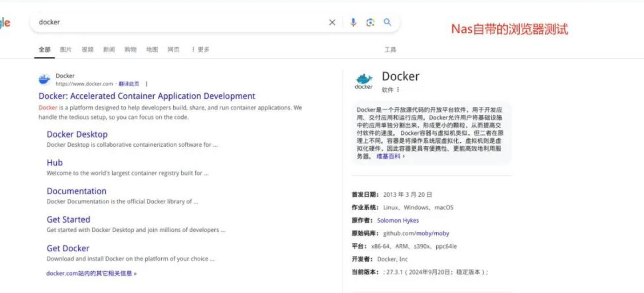Open Docker: Accelerated Container Application Development result
The width and height of the screenshot is (644, 293).
(x=147, y=96)
